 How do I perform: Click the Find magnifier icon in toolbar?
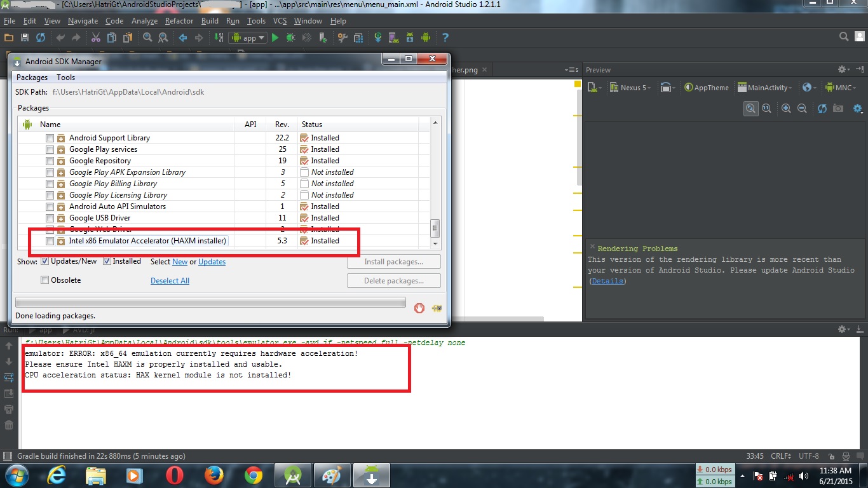(x=147, y=38)
